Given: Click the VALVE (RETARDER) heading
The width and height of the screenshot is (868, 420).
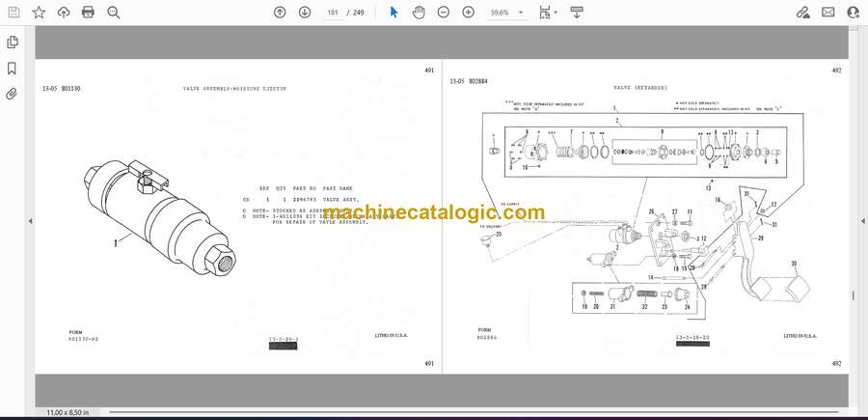Looking at the screenshot, I should (x=640, y=88).
